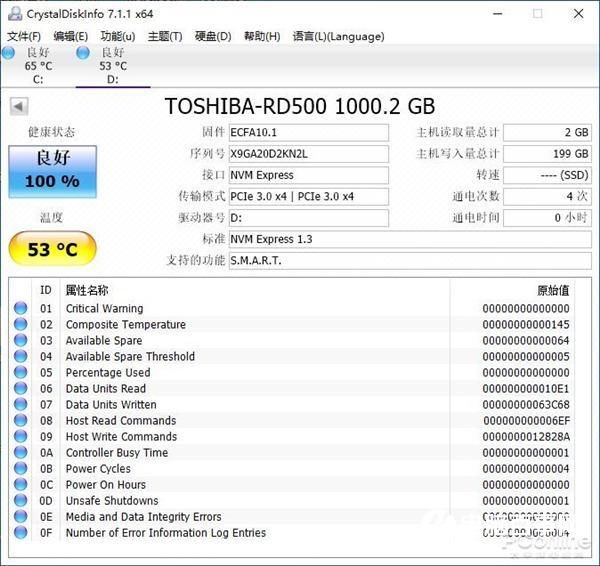Select the Percentage Used attribute name
The image size is (600, 566).
coord(108,373)
